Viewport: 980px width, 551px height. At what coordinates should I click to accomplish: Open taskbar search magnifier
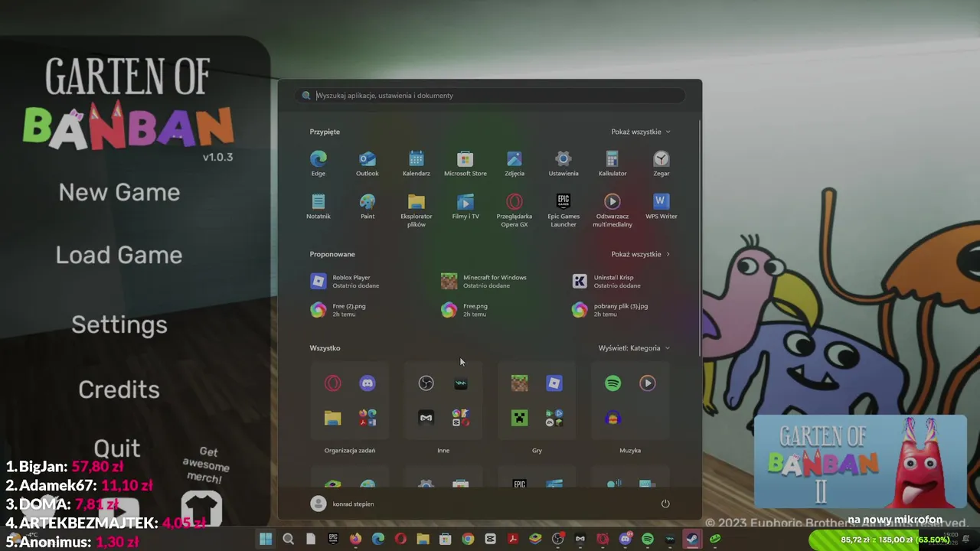289,539
